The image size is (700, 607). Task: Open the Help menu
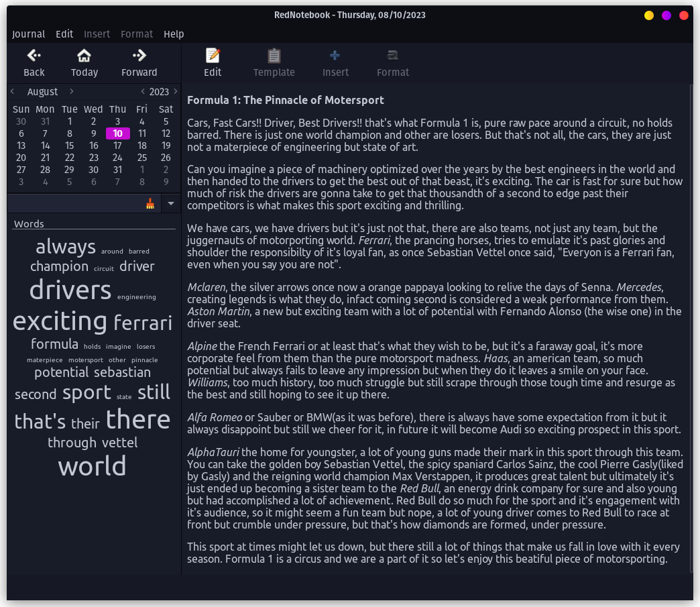[174, 34]
